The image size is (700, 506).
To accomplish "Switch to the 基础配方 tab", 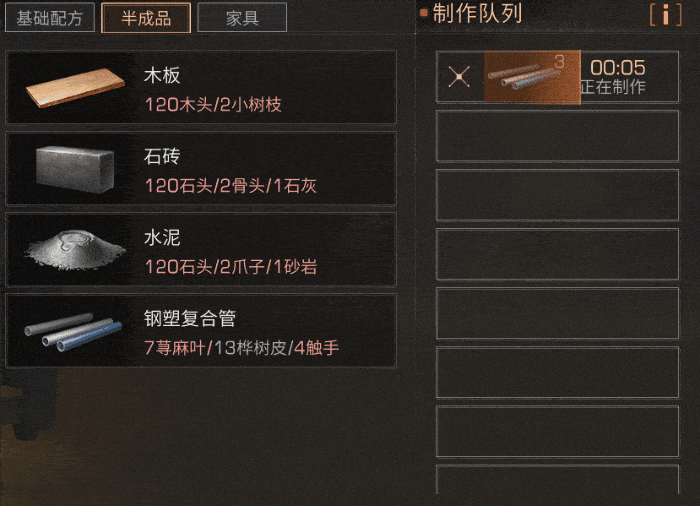I will tap(50, 17).
